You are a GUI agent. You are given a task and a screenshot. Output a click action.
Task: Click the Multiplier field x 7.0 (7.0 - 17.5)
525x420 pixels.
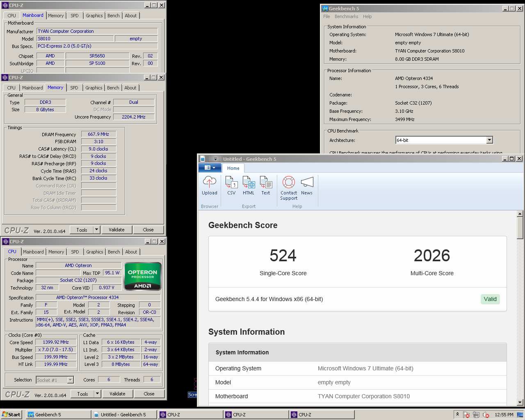pos(56,349)
